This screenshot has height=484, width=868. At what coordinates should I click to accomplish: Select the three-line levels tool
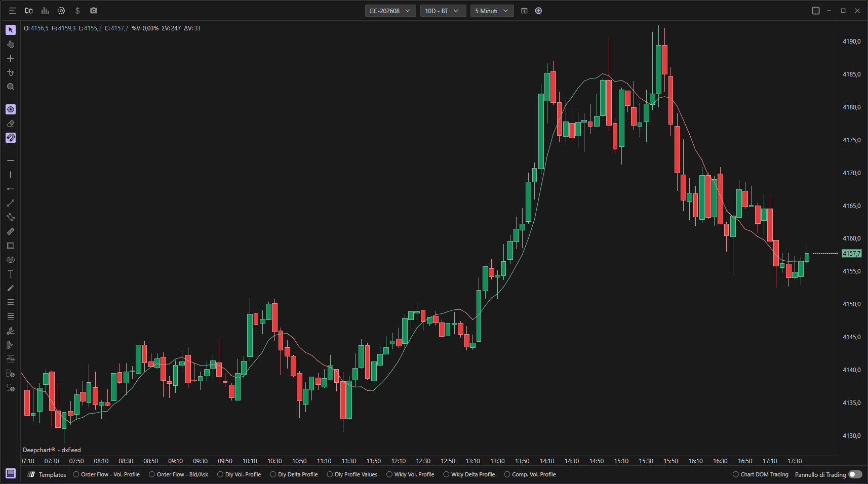click(x=11, y=302)
